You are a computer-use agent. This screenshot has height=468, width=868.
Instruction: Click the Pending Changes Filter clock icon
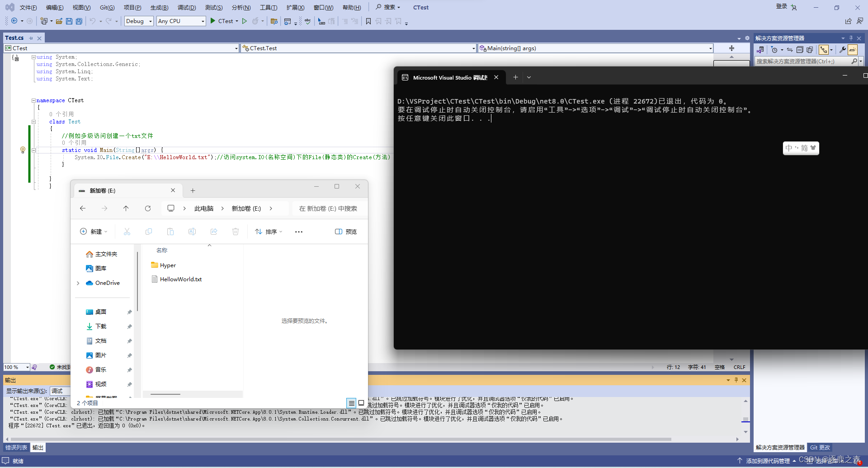[774, 50]
